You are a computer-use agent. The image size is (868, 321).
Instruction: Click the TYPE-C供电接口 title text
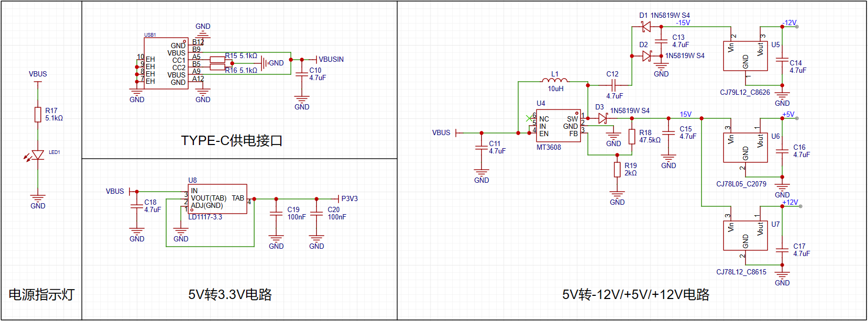pos(232,140)
